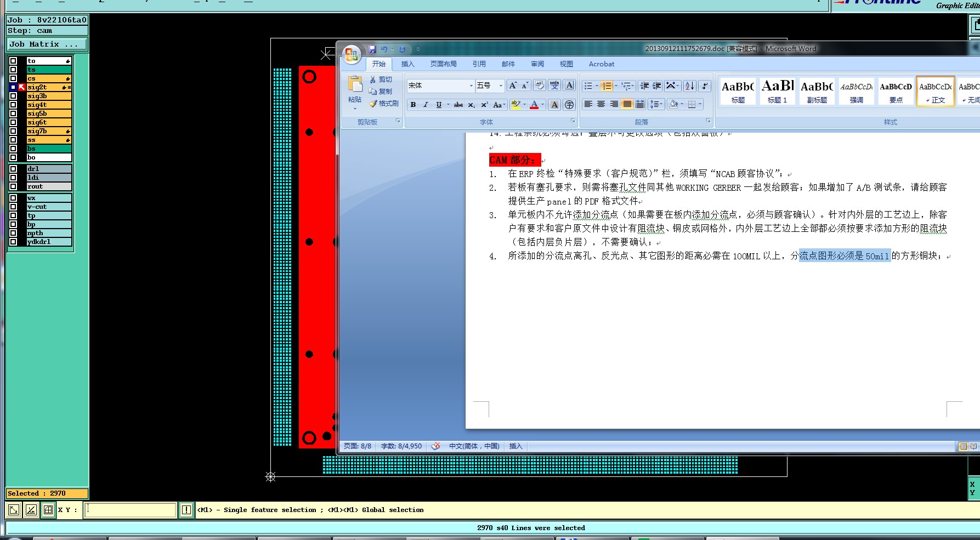Image resolution: width=980 pixels, height=540 pixels.
Task: Apply strikethrough formatting
Action: coord(458,105)
